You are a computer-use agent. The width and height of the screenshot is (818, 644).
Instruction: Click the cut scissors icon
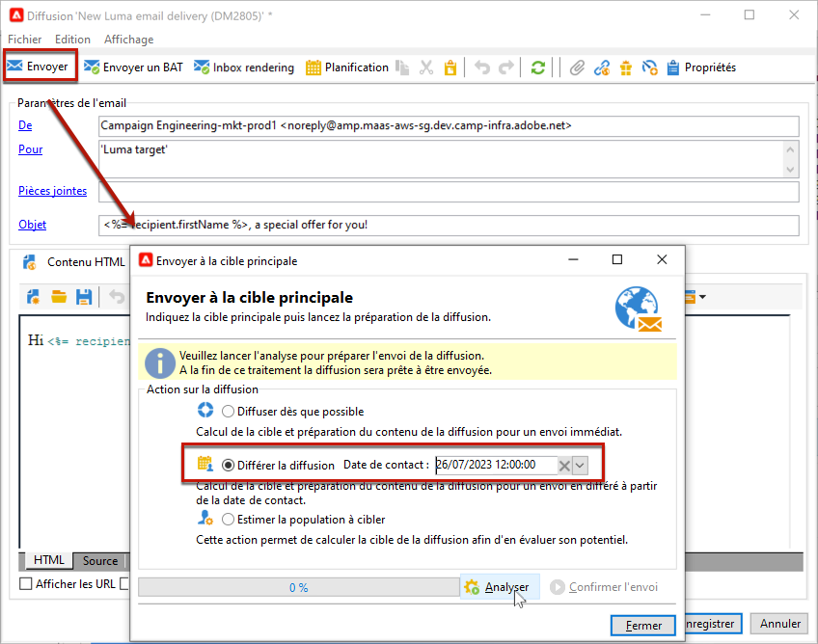tap(426, 67)
